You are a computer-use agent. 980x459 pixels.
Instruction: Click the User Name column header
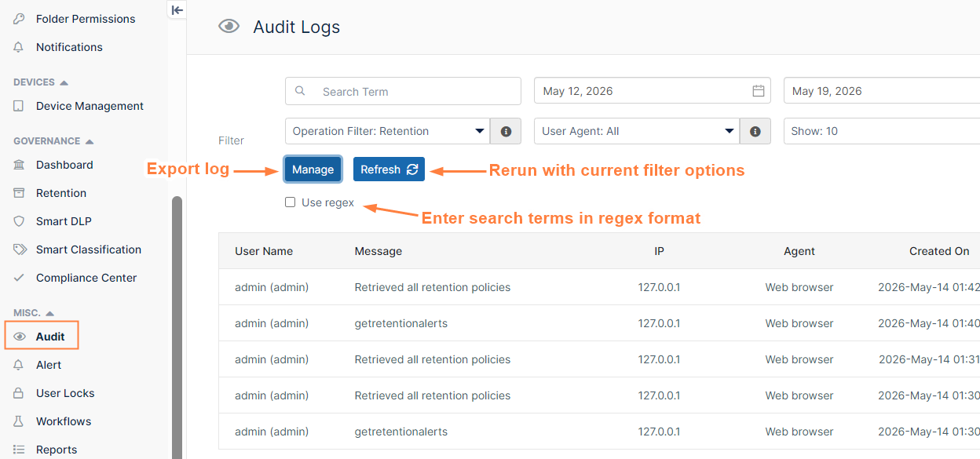[264, 251]
